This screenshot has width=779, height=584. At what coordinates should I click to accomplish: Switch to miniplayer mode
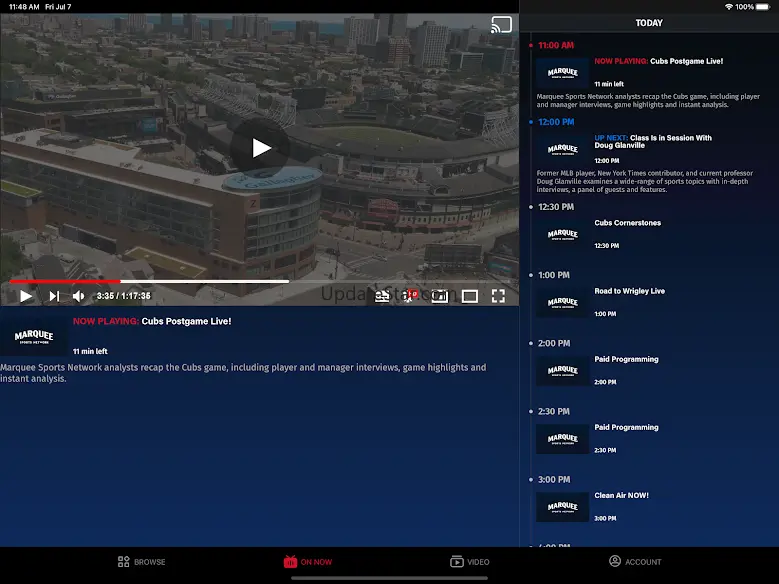tap(440, 296)
